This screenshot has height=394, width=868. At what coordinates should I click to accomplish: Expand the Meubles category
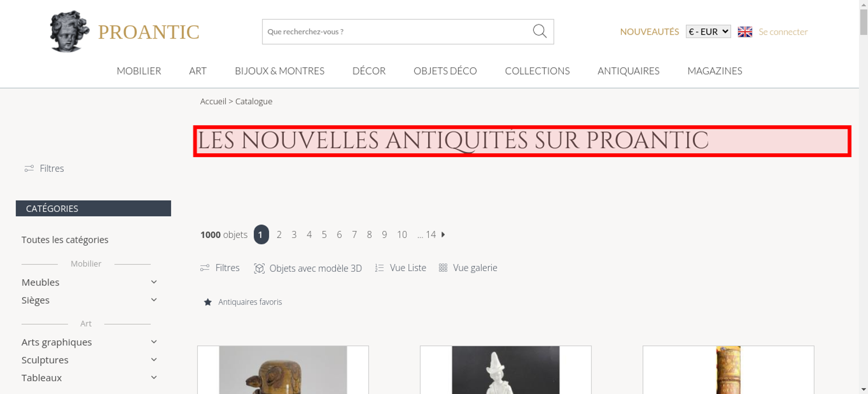coord(89,282)
